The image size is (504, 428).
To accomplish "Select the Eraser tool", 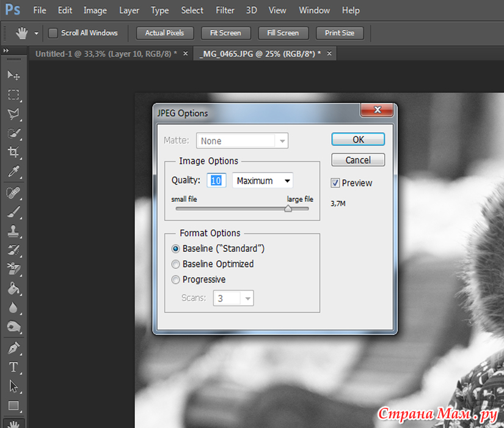I will click(x=13, y=269).
